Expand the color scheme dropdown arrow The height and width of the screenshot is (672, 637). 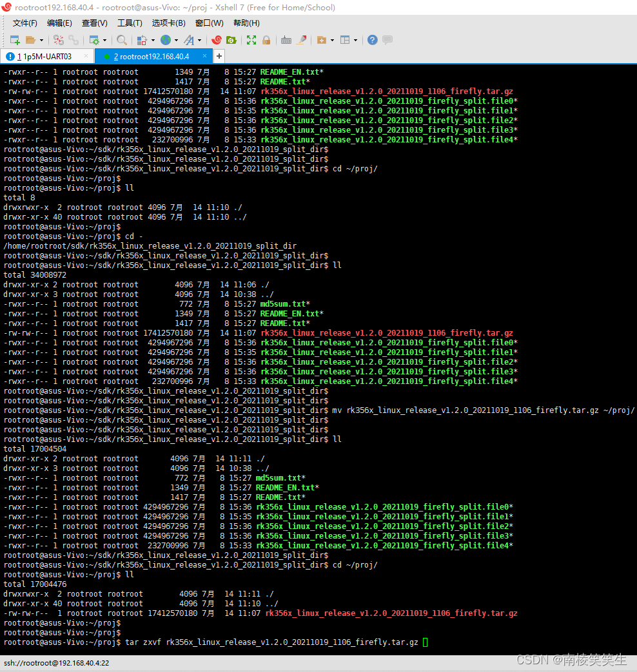153,41
